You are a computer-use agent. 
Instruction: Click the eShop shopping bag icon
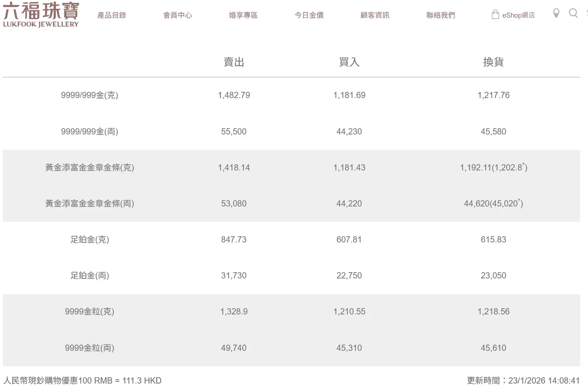point(495,13)
